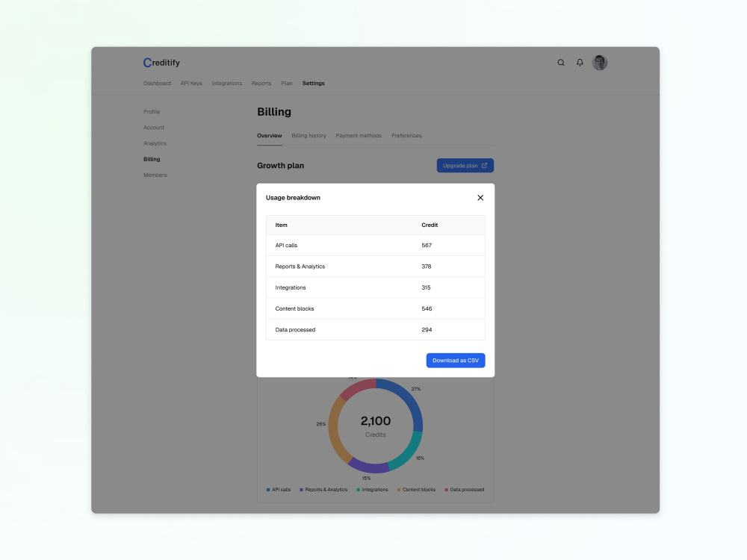Click the Upgrade plan button

point(465,165)
